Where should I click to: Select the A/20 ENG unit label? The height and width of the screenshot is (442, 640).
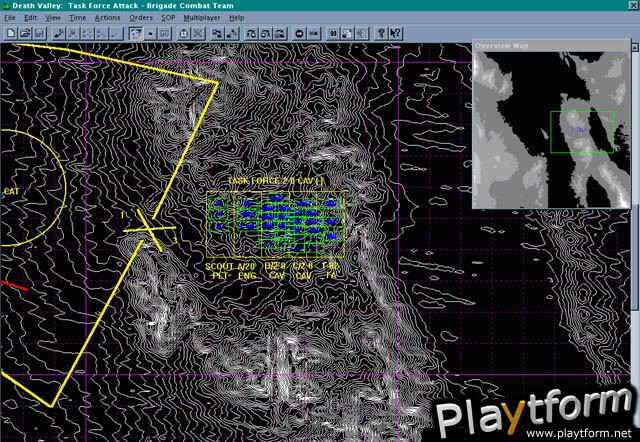(247, 271)
